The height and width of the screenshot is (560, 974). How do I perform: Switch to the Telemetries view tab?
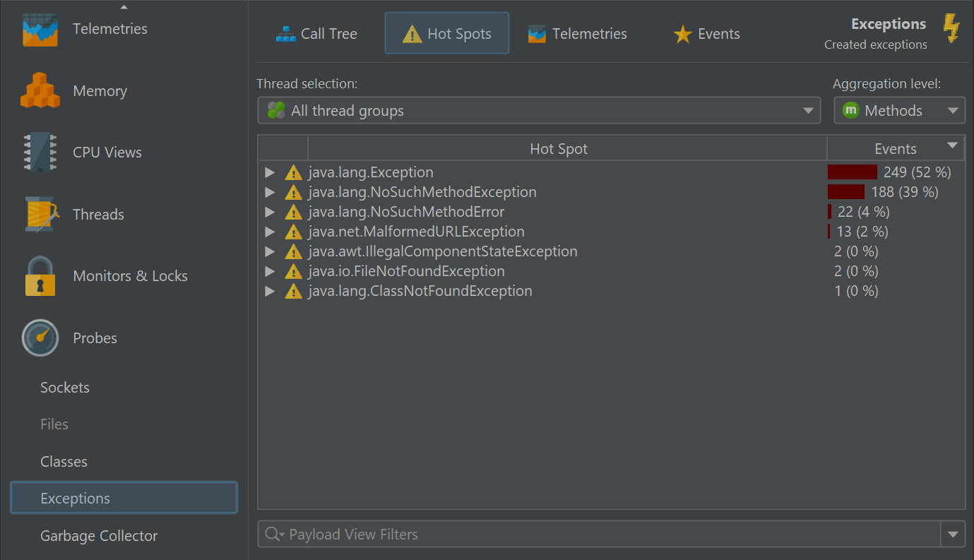577,34
